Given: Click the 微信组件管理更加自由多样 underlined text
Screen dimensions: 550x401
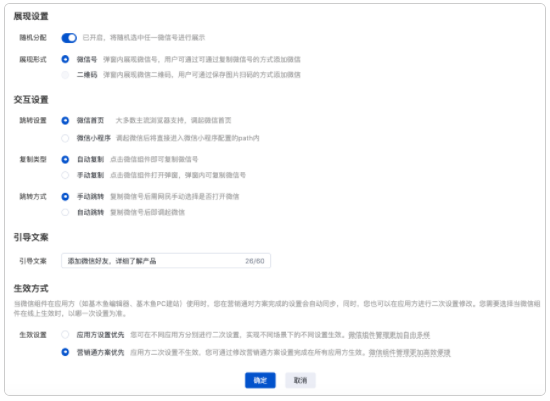Looking at the screenshot, I should click(389, 335).
